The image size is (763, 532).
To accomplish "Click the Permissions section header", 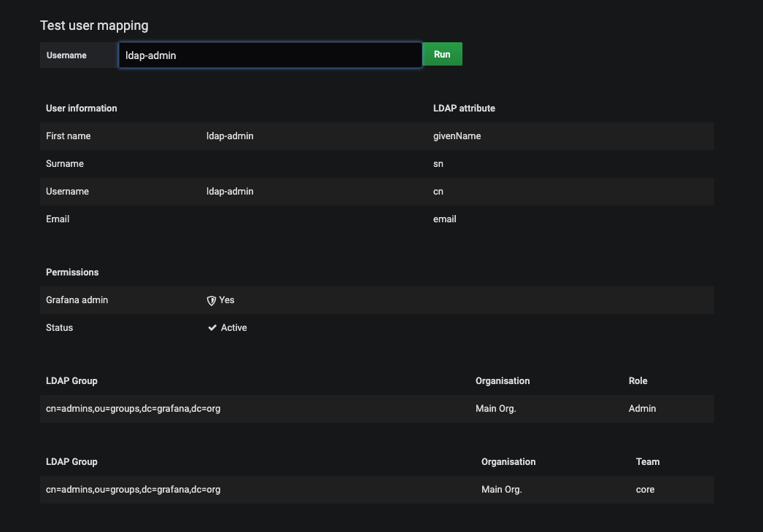I will [x=72, y=273].
